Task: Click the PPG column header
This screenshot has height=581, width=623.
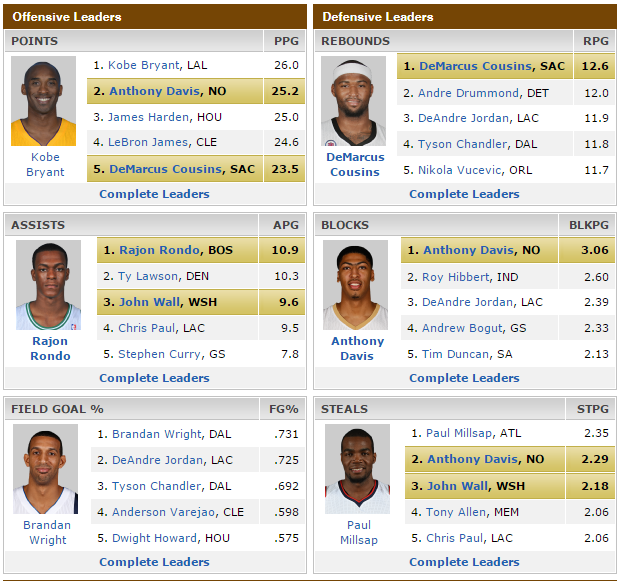Action: 286,41
